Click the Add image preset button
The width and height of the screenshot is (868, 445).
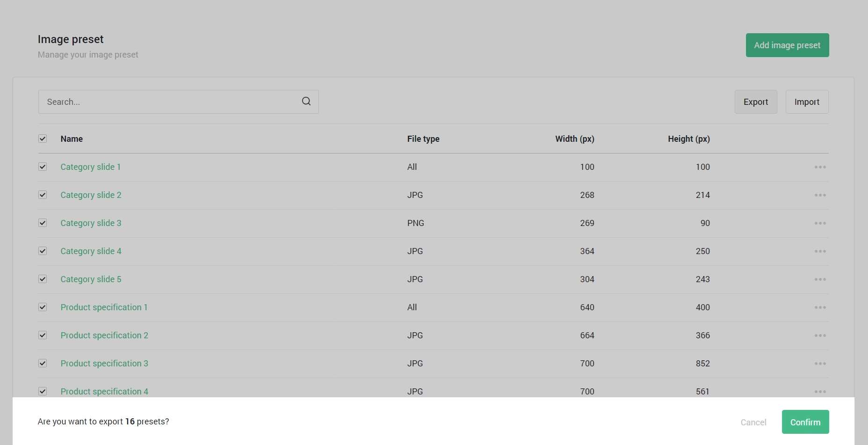[787, 45]
